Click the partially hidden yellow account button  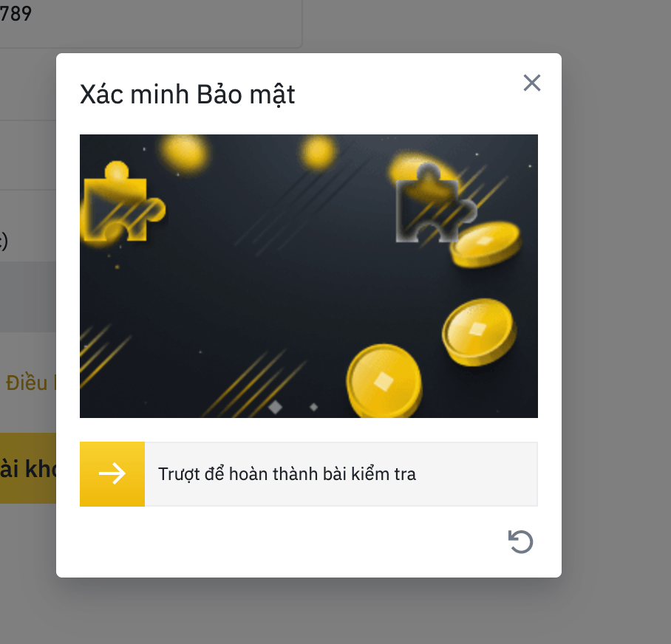28,468
